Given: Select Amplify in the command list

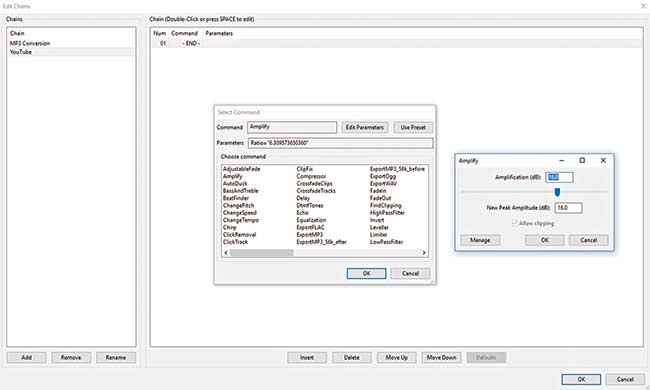Looking at the screenshot, I should pyautogui.click(x=233, y=176).
